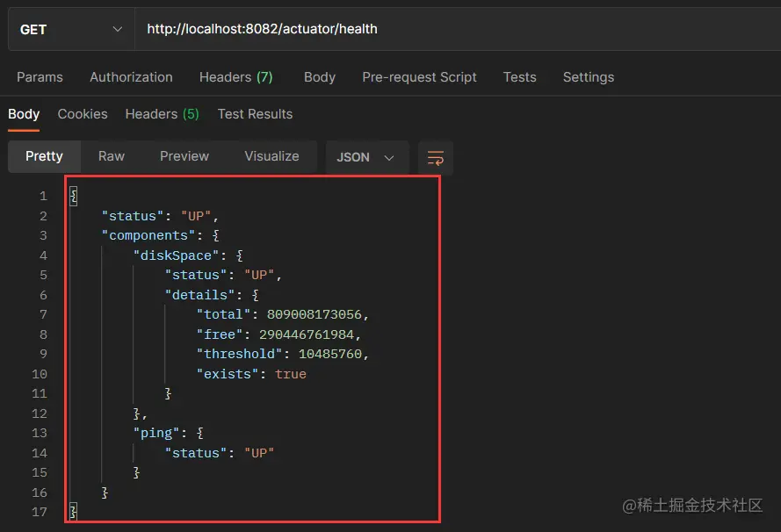Open the Visualize response view
Image resolution: width=781 pixels, height=532 pixels.
tap(271, 156)
